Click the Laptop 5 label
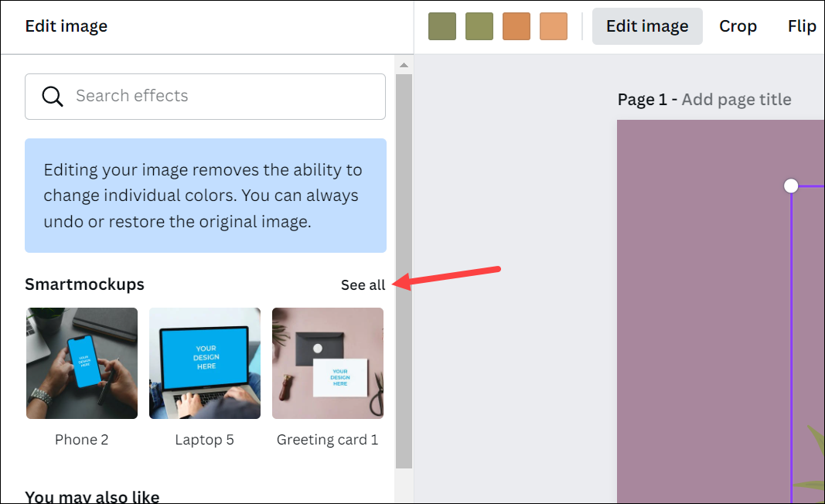Image resolution: width=825 pixels, height=504 pixels. coord(205,440)
